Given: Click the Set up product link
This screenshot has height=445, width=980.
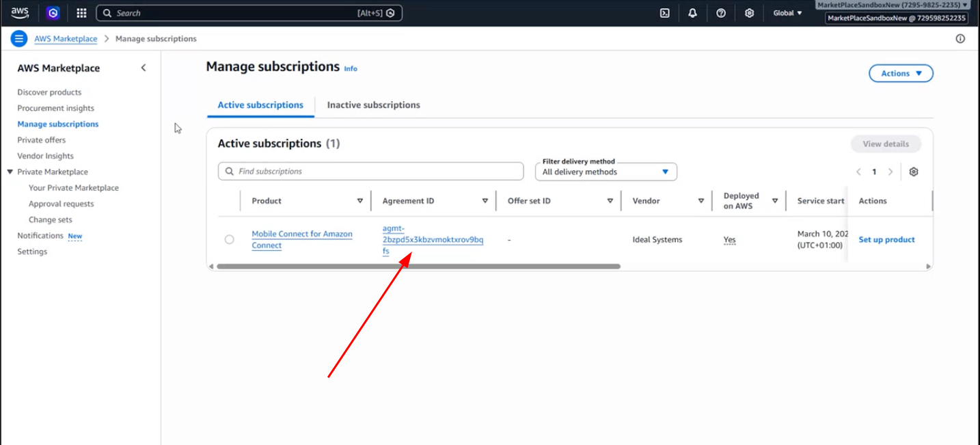Looking at the screenshot, I should click(x=886, y=240).
